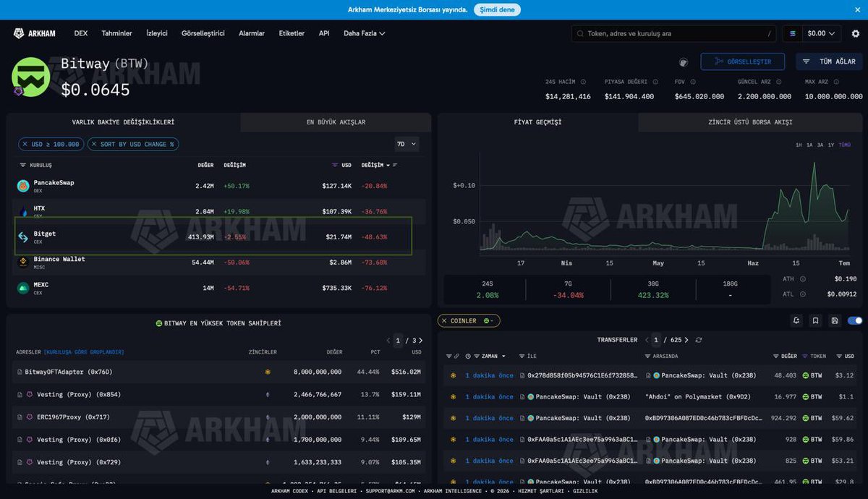Open the Tüm Ağlar network selector
Screen dimensions: 868x499
(x=829, y=61)
